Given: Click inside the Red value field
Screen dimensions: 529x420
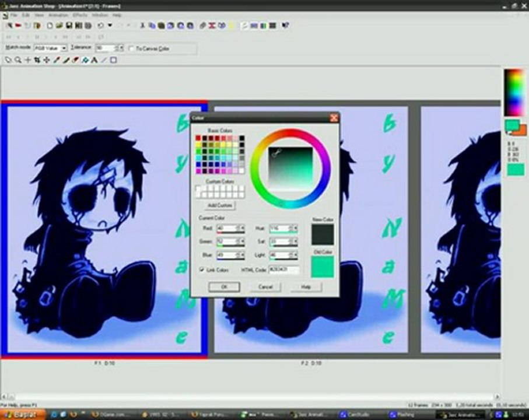Looking at the screenshot, I should tap(227, 229).
